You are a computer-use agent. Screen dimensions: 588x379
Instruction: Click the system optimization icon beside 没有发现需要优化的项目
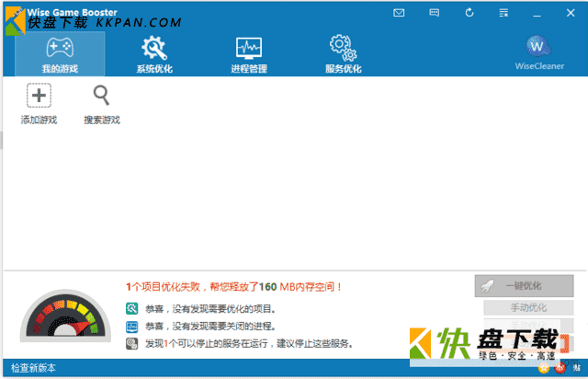pos(131,309)
